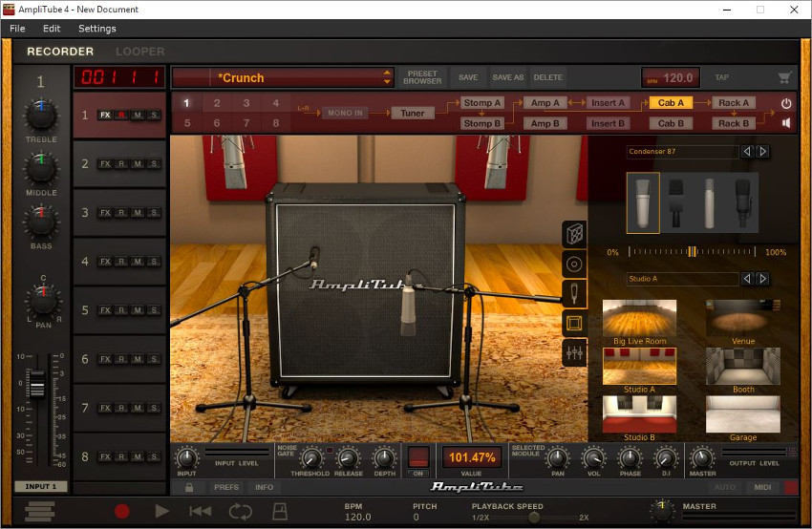Toggle the MONO IN routing button
Screen dimensions: 812x529
tap(345, 113)
